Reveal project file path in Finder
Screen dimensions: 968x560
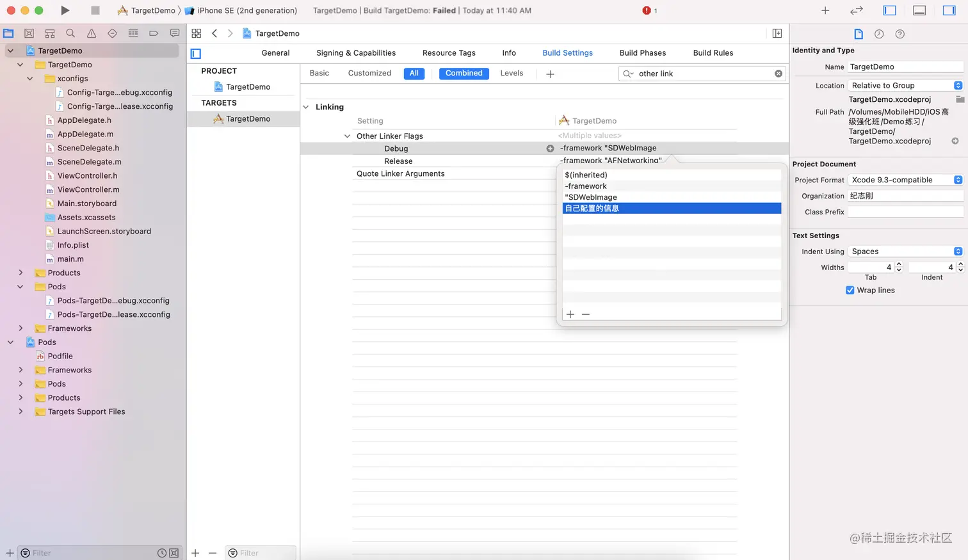click(955, 141)
